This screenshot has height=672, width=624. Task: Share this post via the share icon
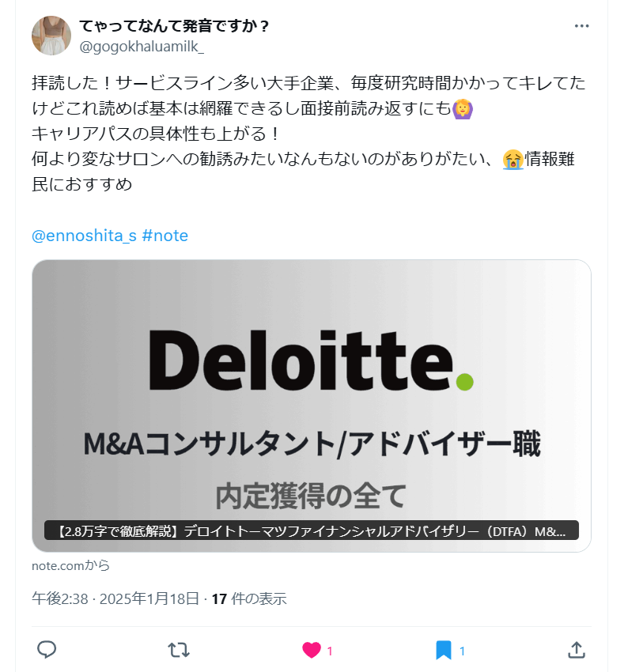pos(575,650)
